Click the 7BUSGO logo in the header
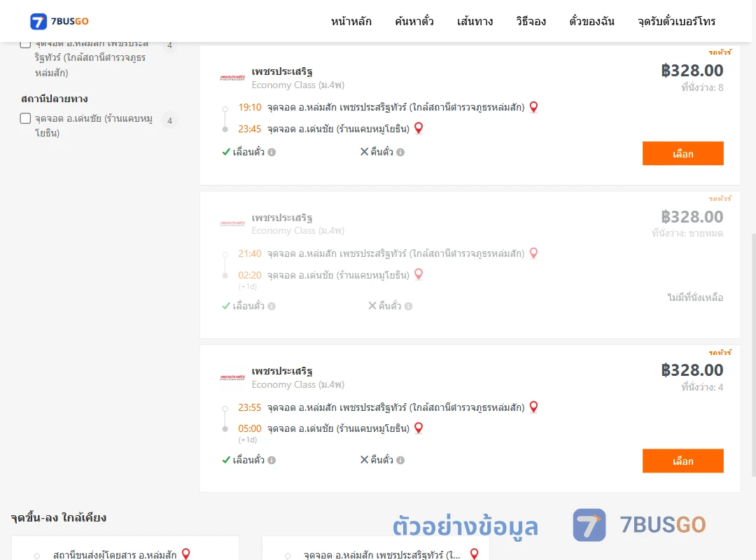Image resolution: width=756 pixels, height=560 pixels. (59, 21)
